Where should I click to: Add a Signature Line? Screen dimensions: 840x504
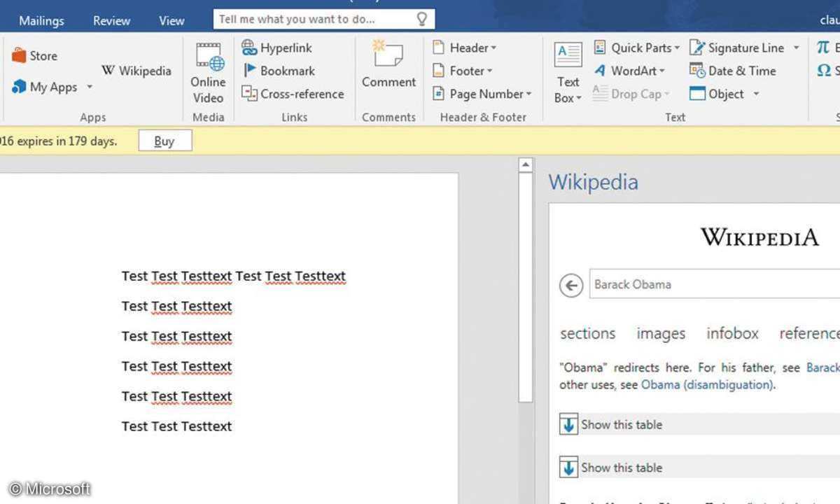coord(737,48)
